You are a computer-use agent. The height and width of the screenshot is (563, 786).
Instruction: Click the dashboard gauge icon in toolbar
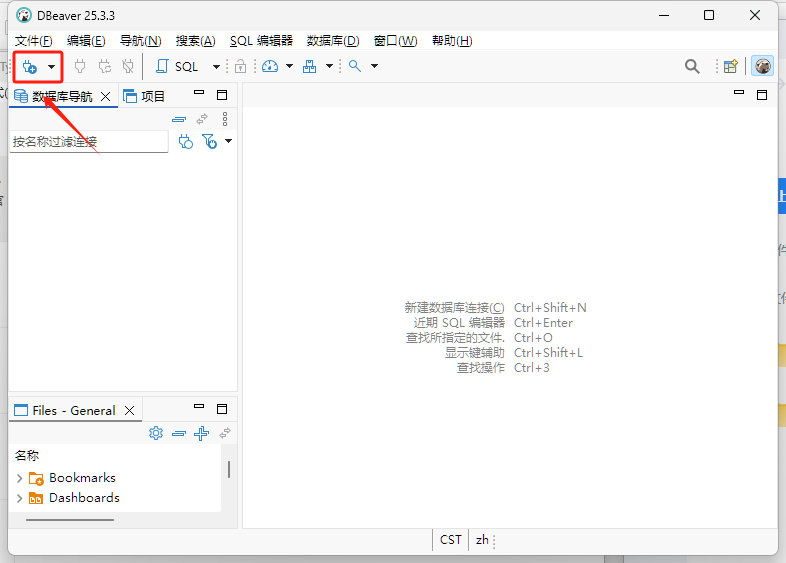point(269,67)
